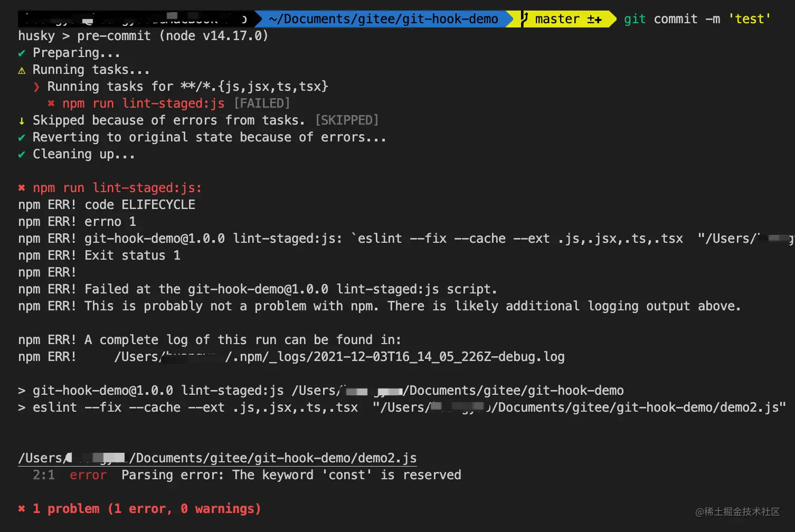Click the [SKIPPED] status label
795x532 pixels.
pyautogui.click(x=347, y=120)
